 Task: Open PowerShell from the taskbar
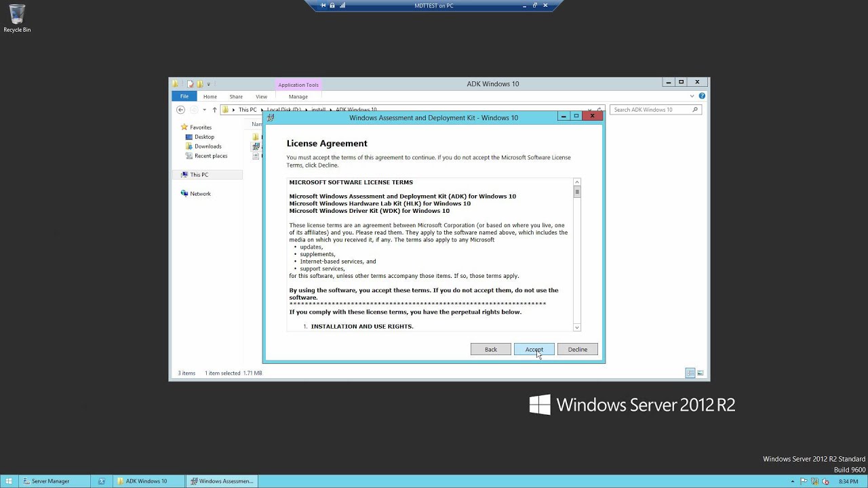point(102,481)
